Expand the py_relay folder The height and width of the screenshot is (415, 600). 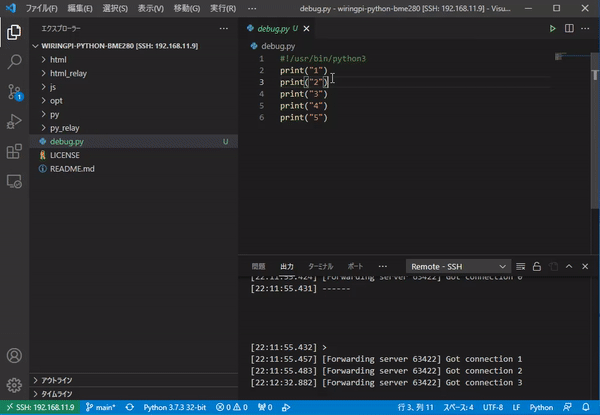[133, 128]
